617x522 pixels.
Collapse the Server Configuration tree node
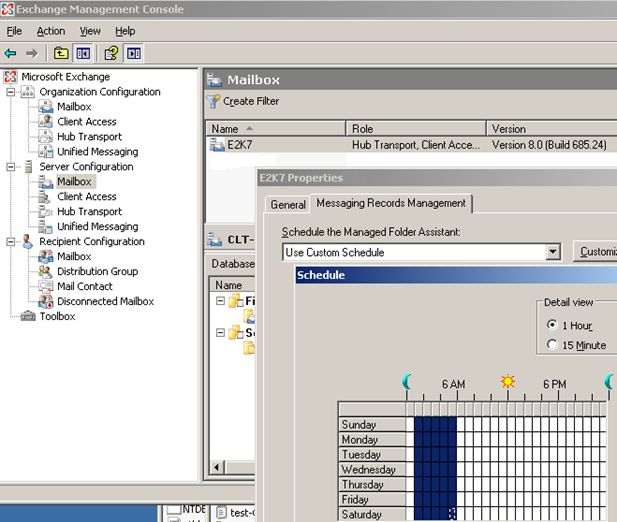tap(11, 167)
